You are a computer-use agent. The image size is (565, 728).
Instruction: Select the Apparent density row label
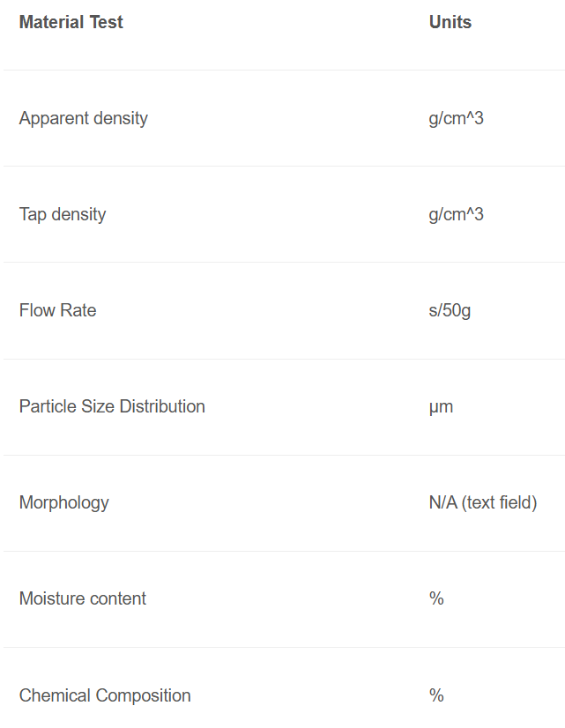(x=84, y=118)
